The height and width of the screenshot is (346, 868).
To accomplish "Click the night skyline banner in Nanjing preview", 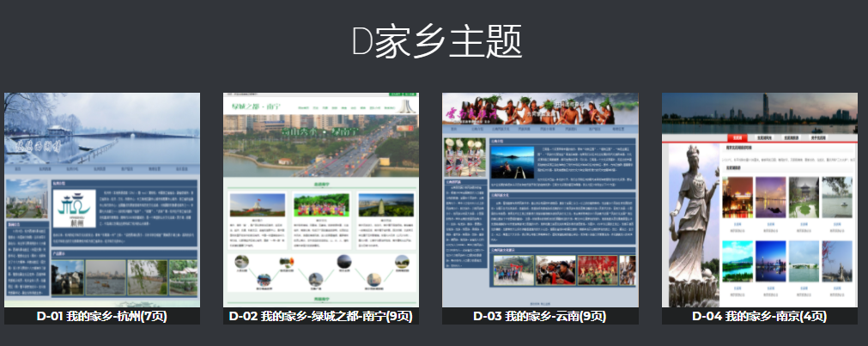I will [x=759, y=112].
